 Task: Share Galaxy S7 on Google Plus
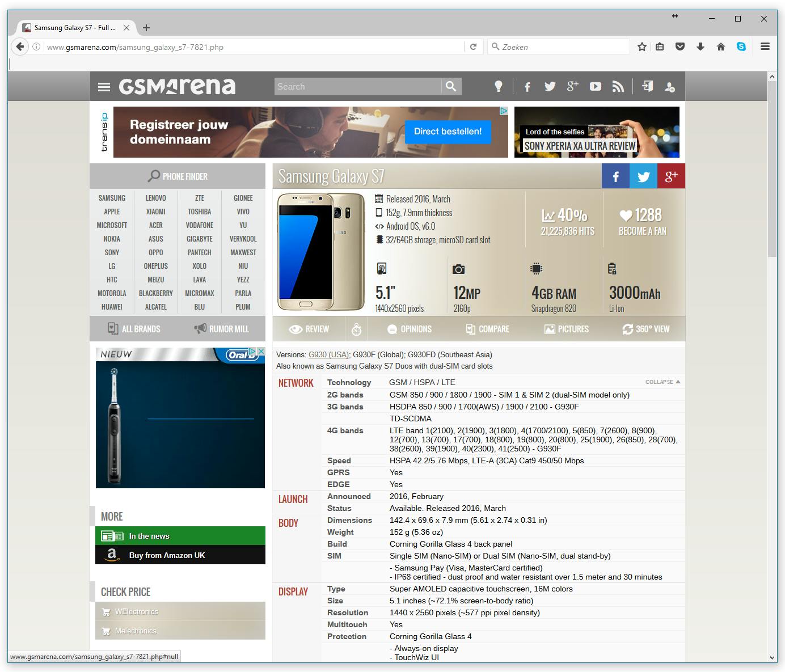(671, 176)
